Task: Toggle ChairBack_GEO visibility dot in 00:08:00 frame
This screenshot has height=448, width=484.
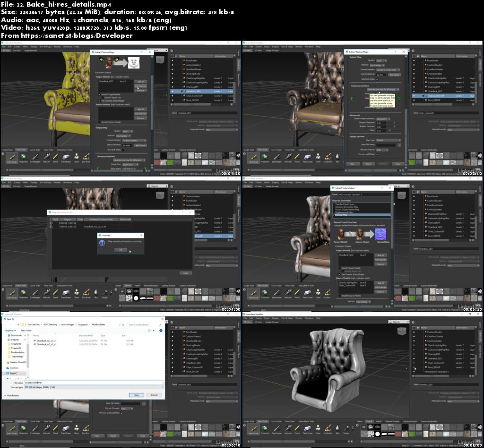Action: [414, 359]
